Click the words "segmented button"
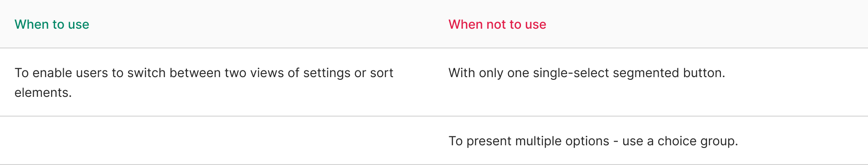Image resolution: width=868 pixels, height=165 pixels. (669, 73)
